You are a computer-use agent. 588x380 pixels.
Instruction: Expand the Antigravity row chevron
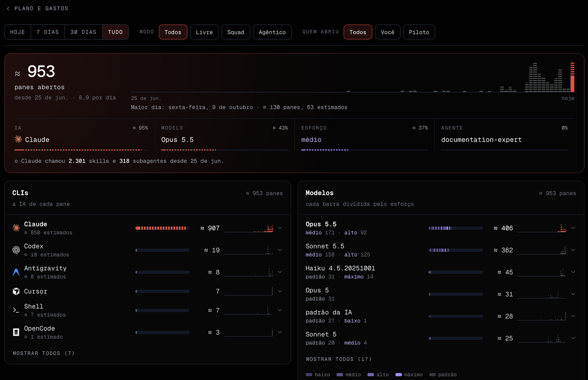pos(280,272)
